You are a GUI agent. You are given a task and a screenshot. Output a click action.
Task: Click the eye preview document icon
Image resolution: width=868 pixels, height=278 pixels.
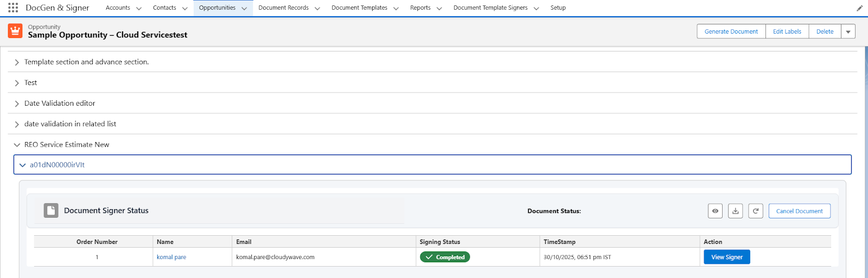click(x=715, y=211)
